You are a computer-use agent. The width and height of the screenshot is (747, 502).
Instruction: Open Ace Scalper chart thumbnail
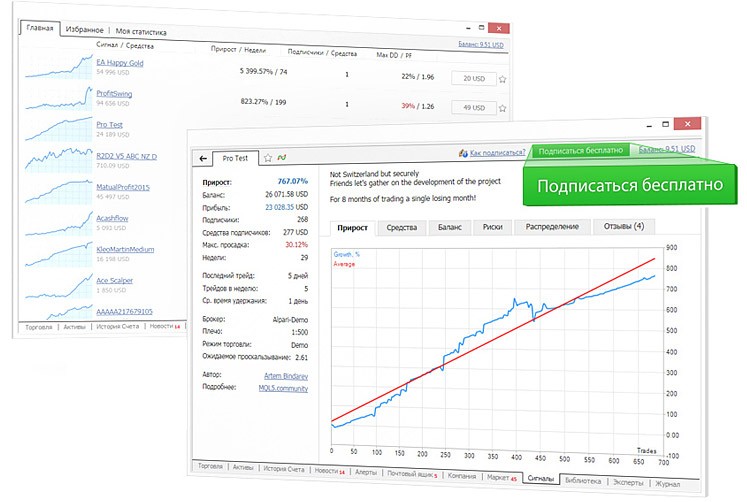coord(59,285)
